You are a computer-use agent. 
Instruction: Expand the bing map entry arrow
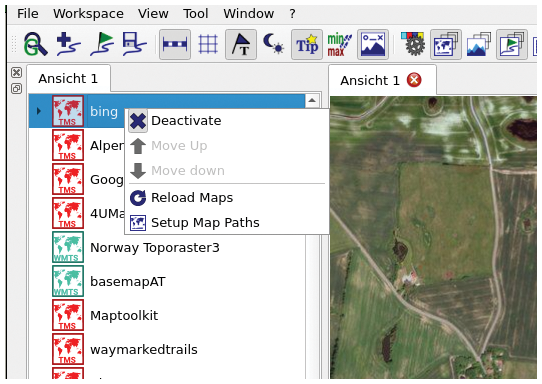click(x=39, y=111)
